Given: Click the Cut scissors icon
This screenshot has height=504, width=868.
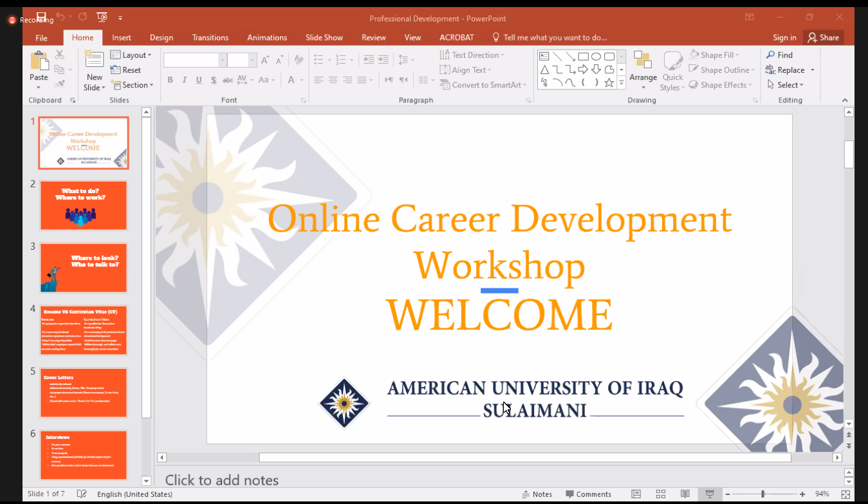Looking at the screenshot, I should pyautogui.click(x=60, y=55).
